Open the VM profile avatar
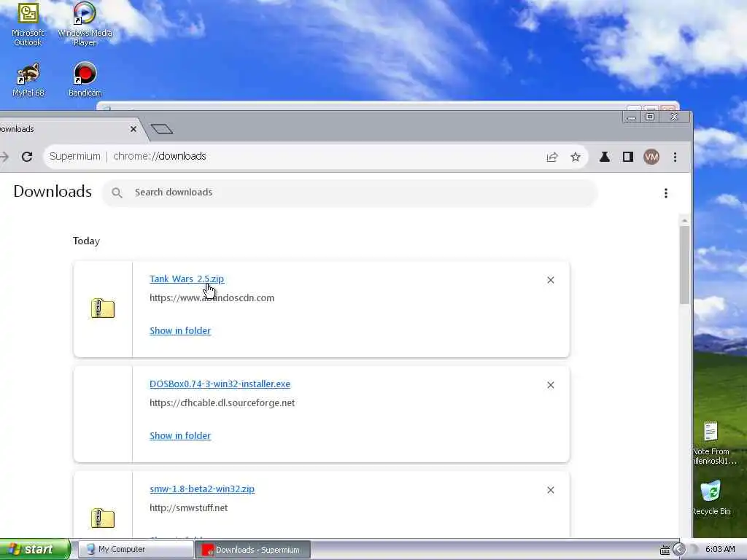The height and width of the screenshot is (560, 747). 651,157
